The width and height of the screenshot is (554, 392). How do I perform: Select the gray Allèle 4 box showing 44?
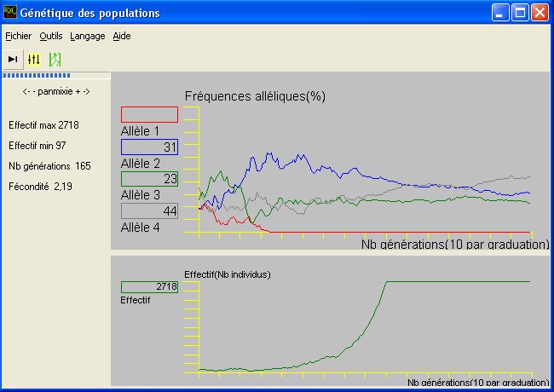(x=149, y=210)
